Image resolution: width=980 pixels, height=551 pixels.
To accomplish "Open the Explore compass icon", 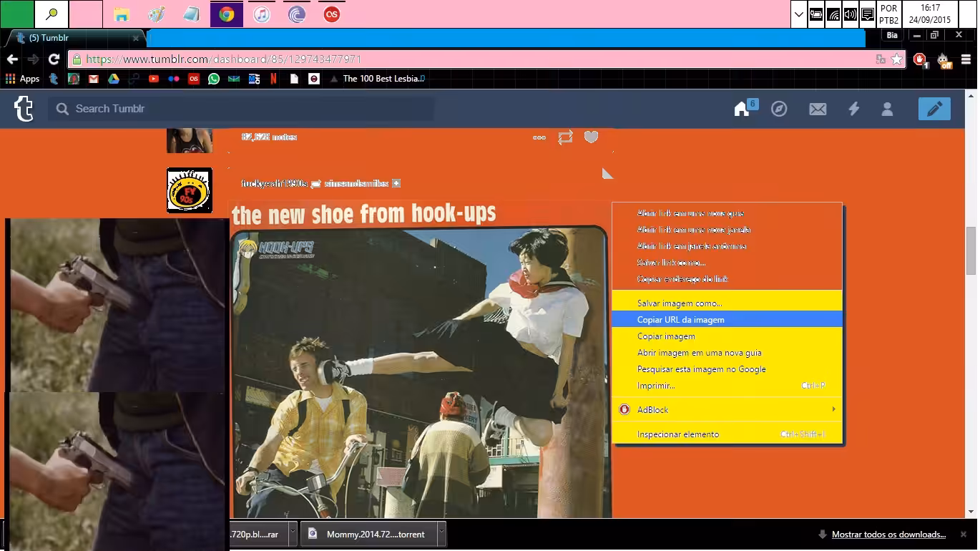I will pyautogui.click(x=779, y=109).
